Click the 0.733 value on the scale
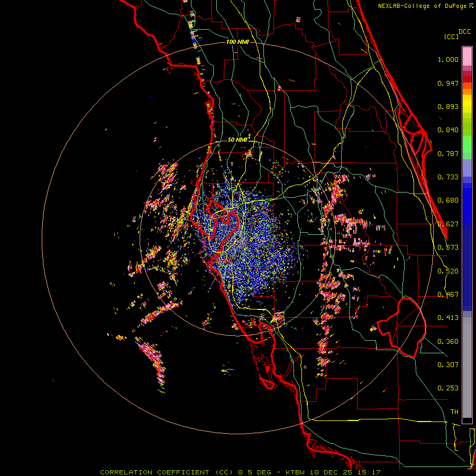 pos(448,177)
